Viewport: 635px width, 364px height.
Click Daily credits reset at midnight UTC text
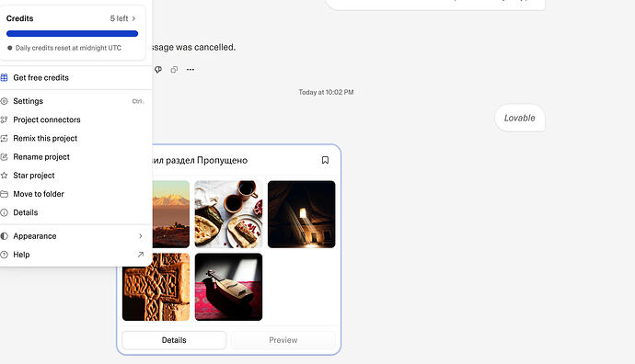(x=68, y=48)
